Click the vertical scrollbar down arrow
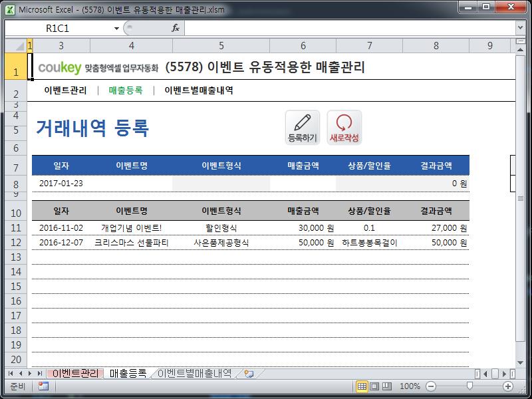Screen dimensions: 532x399 [x=520, y=362]
